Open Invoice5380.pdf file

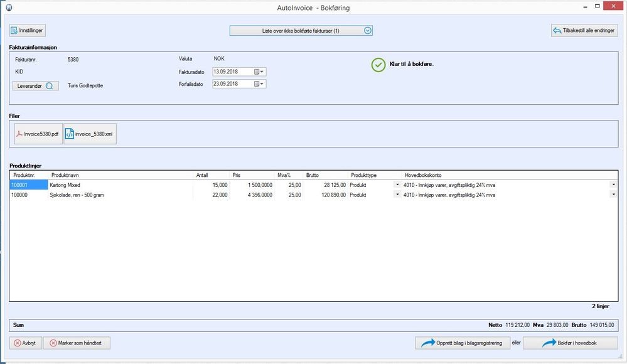click(x=38, y=134)
